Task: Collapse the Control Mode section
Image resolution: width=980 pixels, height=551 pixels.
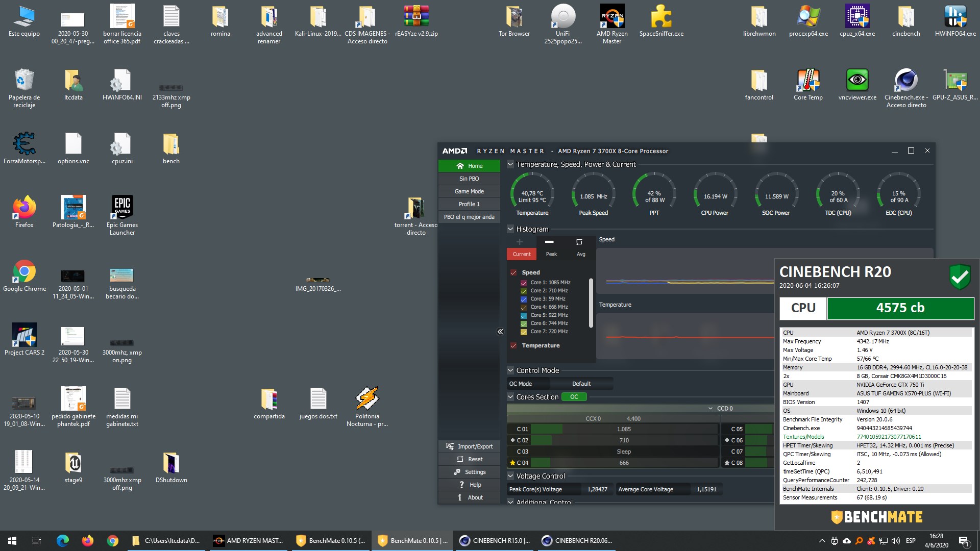Action: [x=510, y=370]
